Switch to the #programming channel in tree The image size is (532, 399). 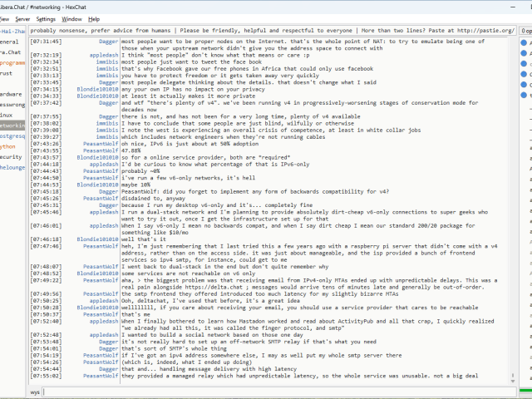[12, 63]
